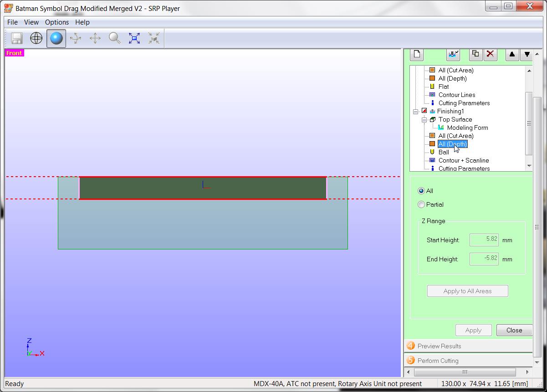The height and width of the screenshot is (392, 547).
Task: Click the step 5 Perform Cutting number icon
Action: tap(411, 360)
